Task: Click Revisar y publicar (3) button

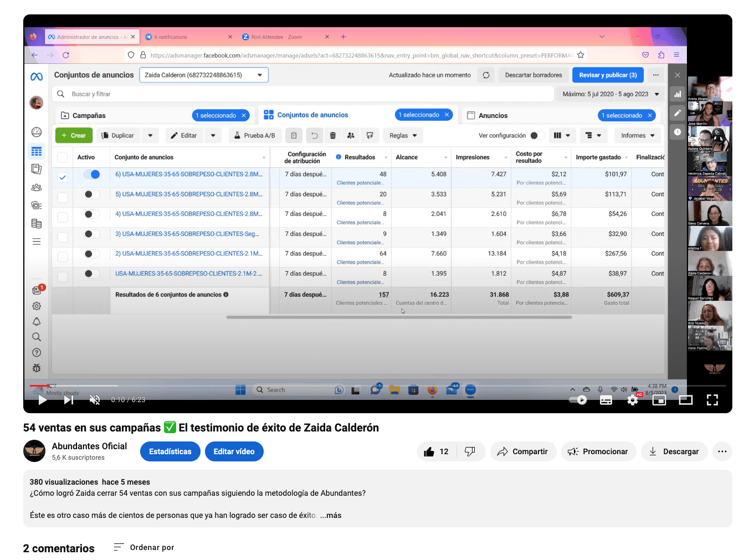Action: (x=608, y=75)
